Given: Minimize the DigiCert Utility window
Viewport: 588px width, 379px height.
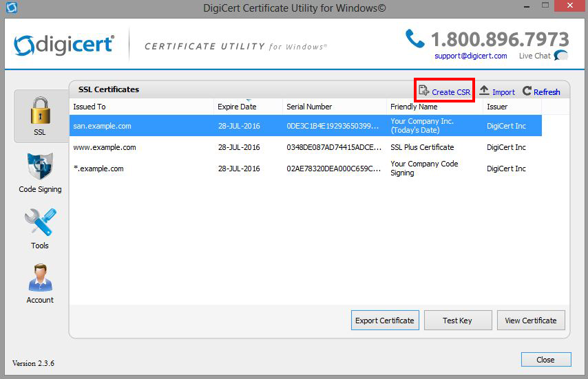Looking at the screenshot, I should pos(527,6).
